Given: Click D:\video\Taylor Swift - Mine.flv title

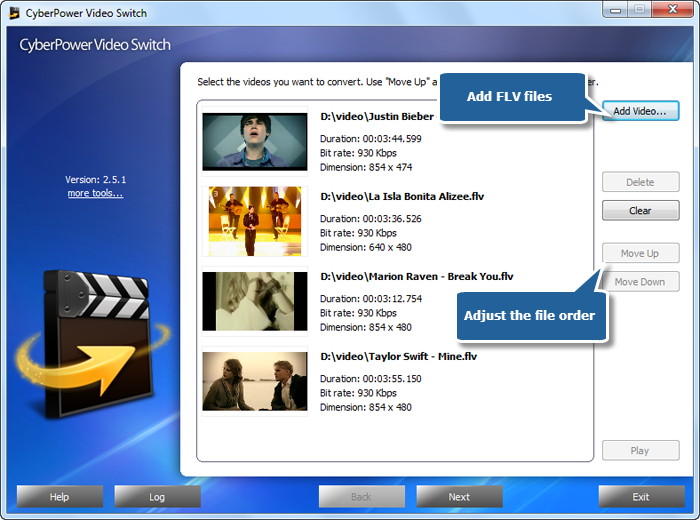Looking at the screenshot, I should tap(399, 356).
